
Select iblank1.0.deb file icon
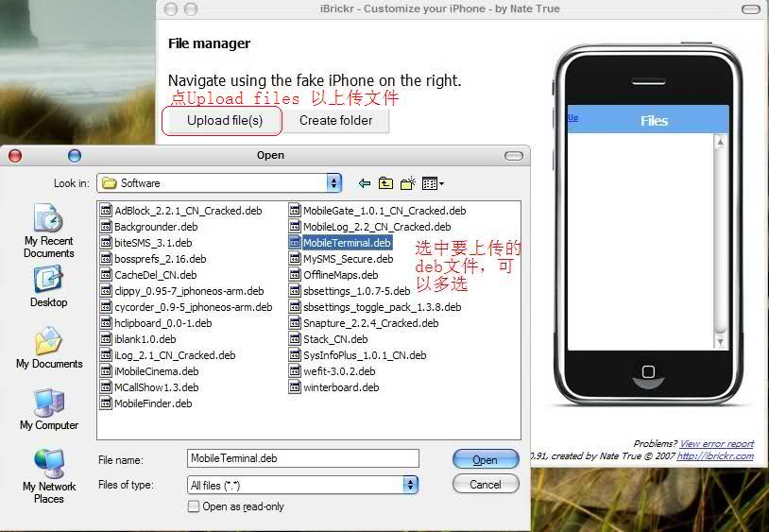(x=106, y=339)
